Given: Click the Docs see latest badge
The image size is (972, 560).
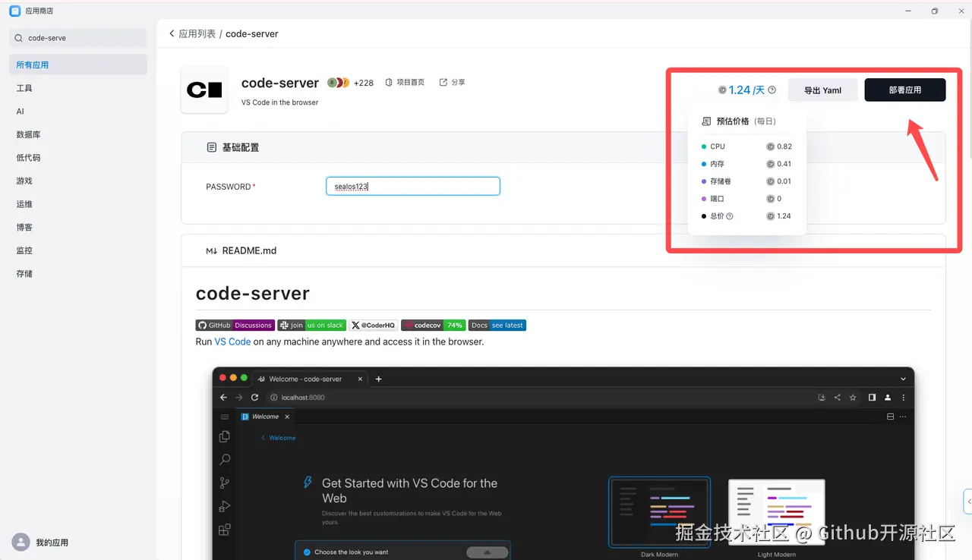Looking at the screenshot, I should pyautogui.click(x=497, y=325).
